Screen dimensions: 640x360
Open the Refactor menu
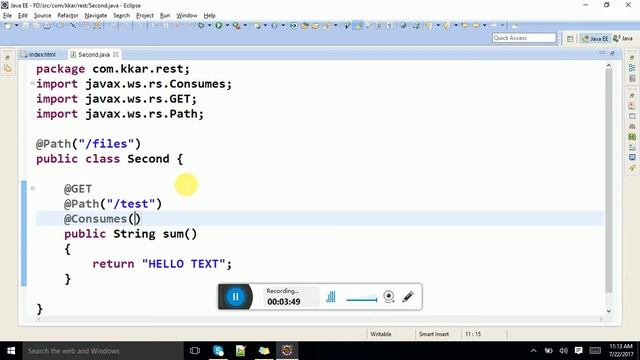[x=68, y=16]
